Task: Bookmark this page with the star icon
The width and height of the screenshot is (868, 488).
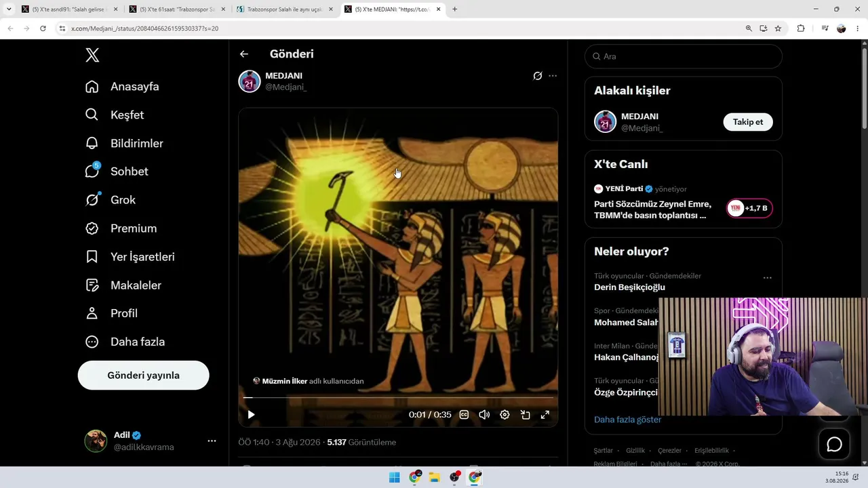Action: (x=778, y=28)
